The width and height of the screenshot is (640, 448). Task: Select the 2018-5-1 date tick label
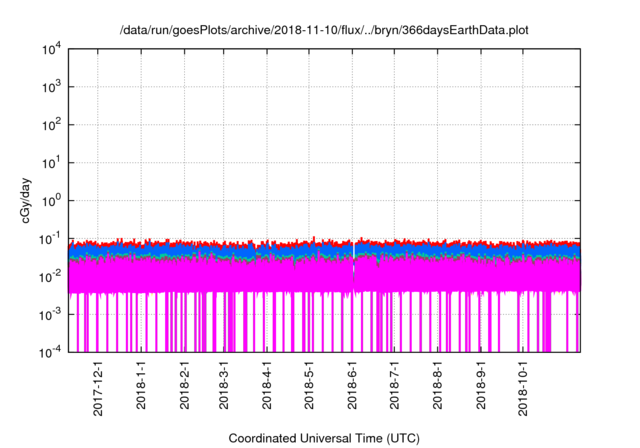308,391
